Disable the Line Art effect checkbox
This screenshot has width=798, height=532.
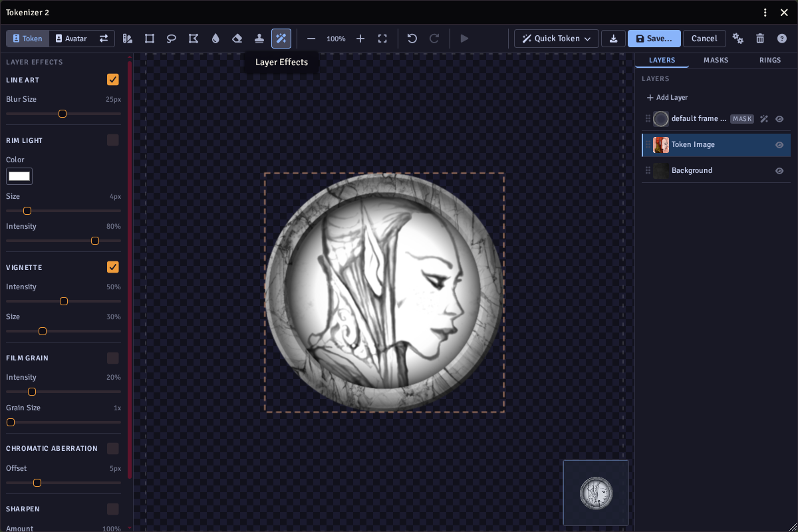click(x=113, y=80)
